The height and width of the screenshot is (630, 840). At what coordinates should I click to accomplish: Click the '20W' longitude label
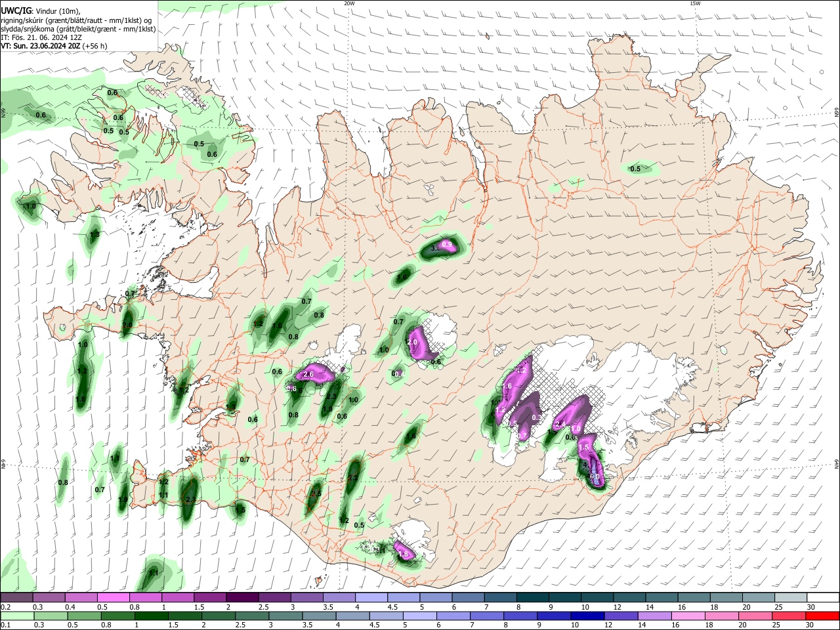coord(349,3)
